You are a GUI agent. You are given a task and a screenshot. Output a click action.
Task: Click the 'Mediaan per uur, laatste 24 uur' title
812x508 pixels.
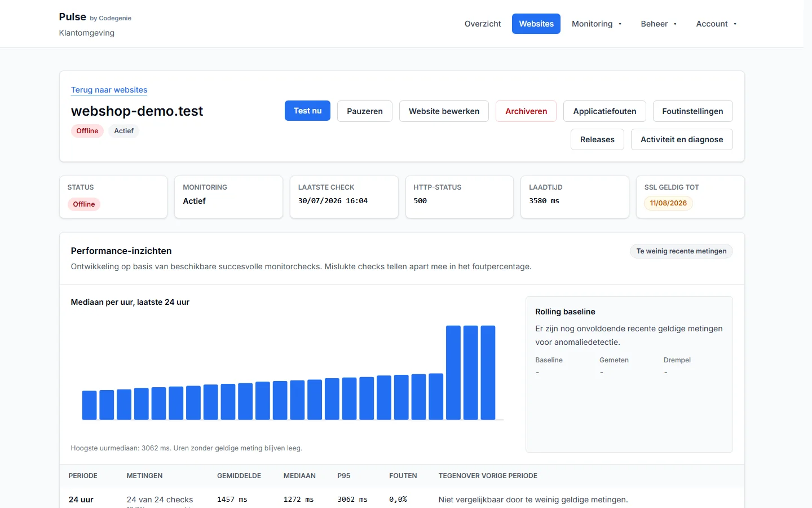click(130, 302)
